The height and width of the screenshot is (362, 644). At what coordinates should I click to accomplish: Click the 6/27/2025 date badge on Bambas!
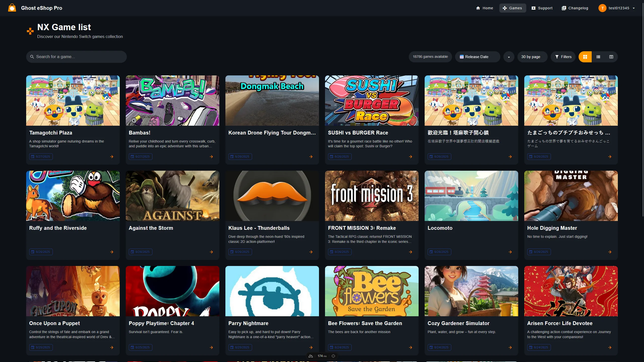141,157
